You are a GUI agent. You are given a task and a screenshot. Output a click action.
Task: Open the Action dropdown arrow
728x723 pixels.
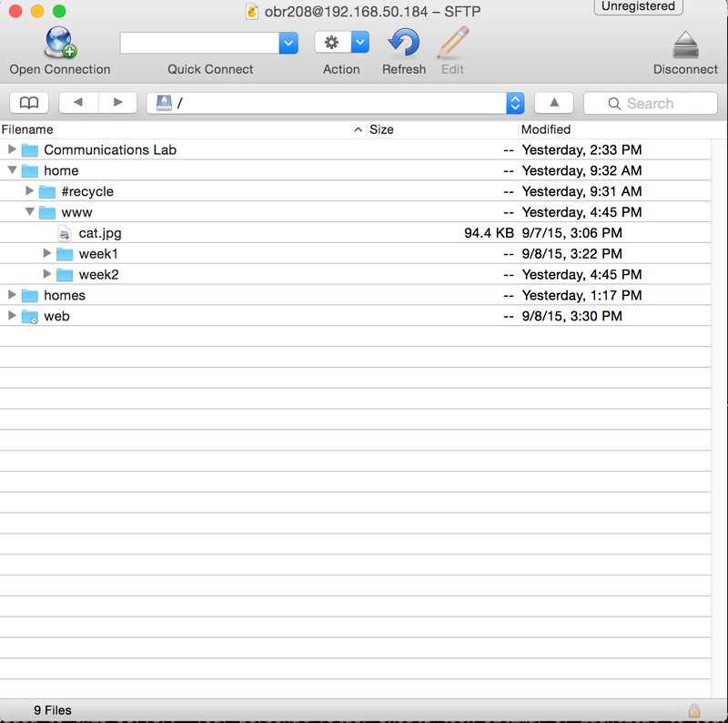[x=359, y=43]
